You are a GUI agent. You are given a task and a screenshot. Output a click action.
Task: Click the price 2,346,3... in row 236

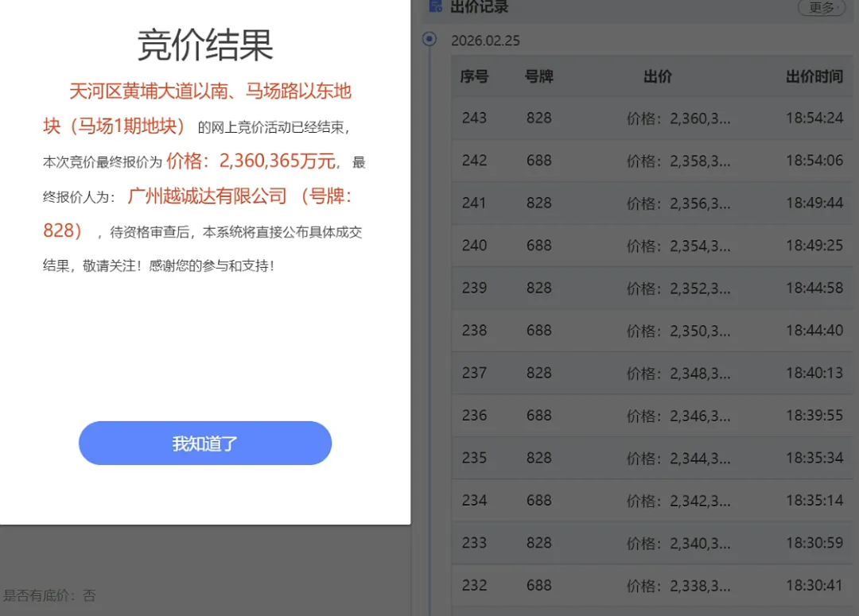point(678,416)
